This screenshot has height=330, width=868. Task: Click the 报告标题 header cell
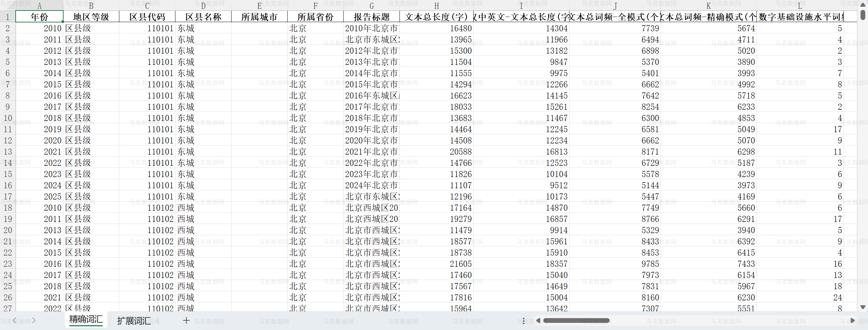[x=371, y=16]
